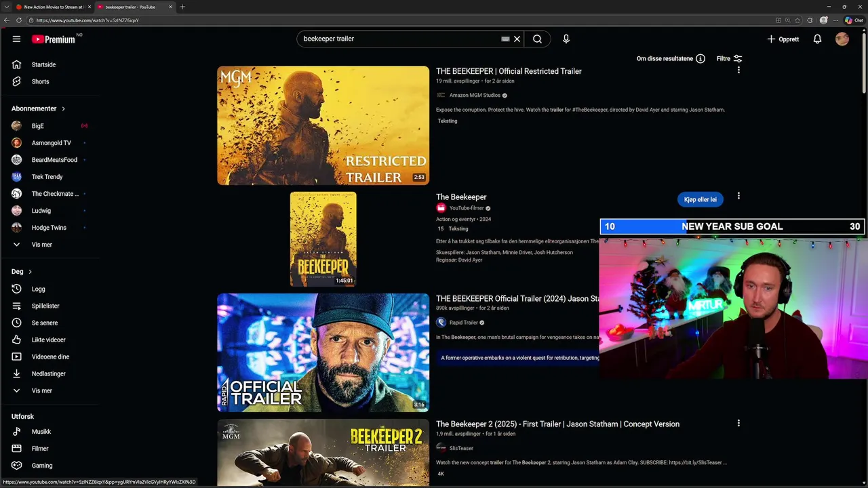868x488 pixels.
Task: Open Asmongold TV channel subscription
Action: coord(50,143)
